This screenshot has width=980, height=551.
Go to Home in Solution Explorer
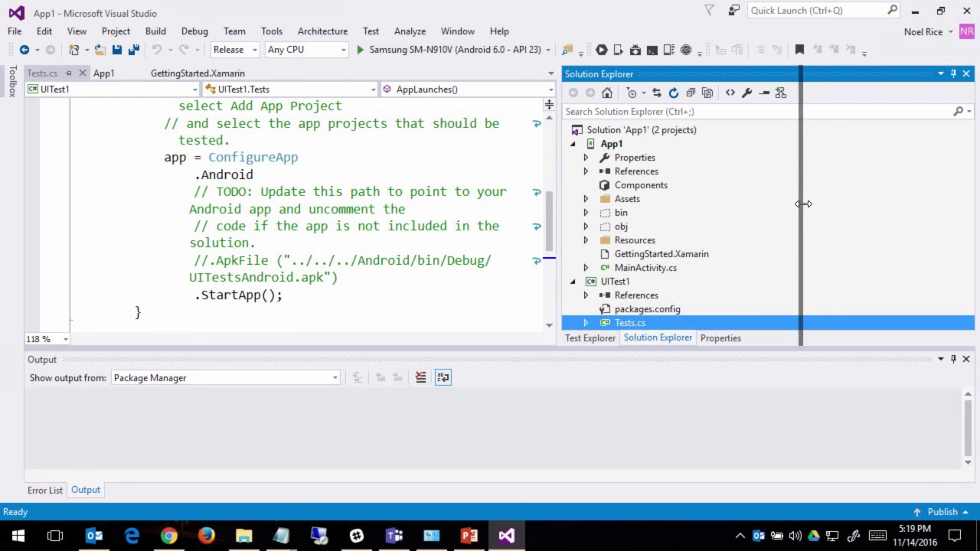(607, 93)
